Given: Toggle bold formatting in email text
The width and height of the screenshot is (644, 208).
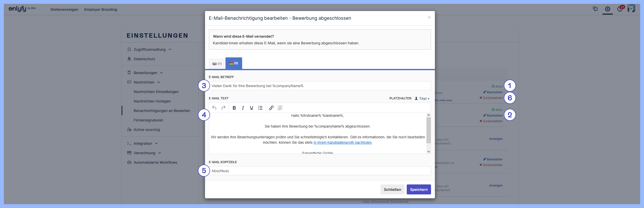Looking at the screenshot, I should 234,108.
